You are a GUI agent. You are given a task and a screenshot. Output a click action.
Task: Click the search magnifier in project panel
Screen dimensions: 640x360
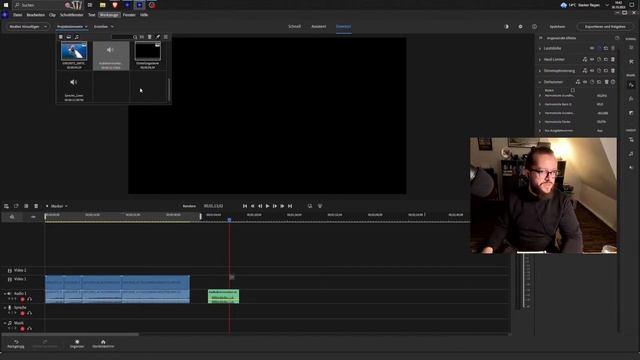(135, 37)
